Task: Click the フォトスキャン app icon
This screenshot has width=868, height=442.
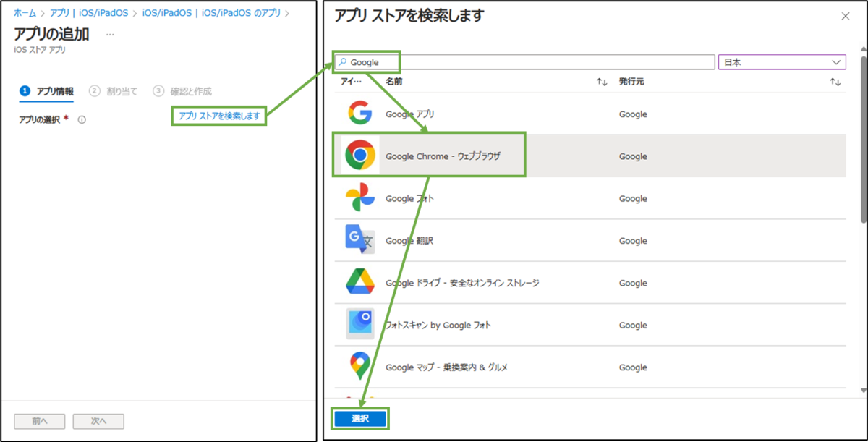Action: coord(359,324)
